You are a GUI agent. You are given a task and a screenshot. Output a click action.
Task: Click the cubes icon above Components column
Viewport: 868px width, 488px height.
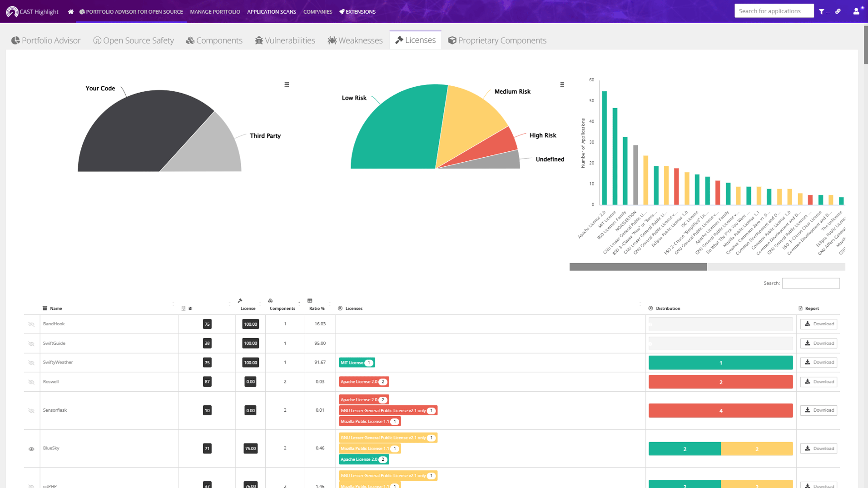click(x=270, y=300)
